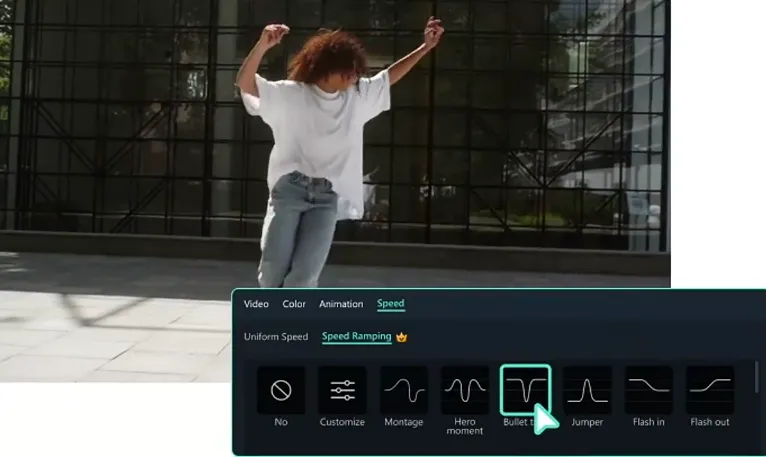This screenshot has height=457, width=766.
Task: Go to the Animation tab
Action: coord(341,304)
